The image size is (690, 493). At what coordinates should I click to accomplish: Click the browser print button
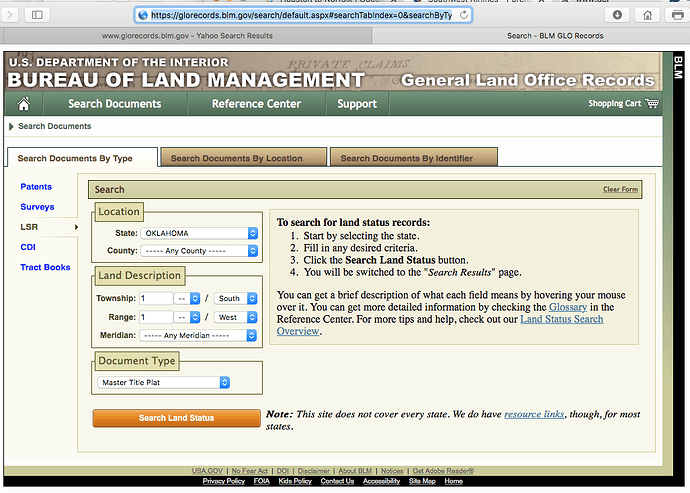[678, 15]
